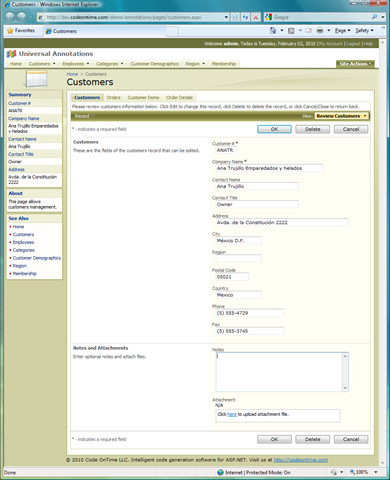This screenshot has width=390, height=480.
Task: Click the zoom magnifier icon in status bar
Action: click(352, 472)
